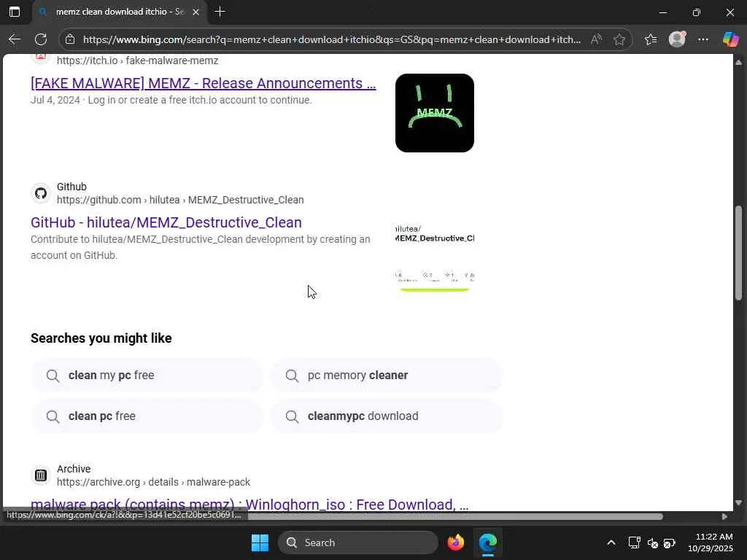Click the MEMZ_Destructive_Clean repo thumbnail

tap(435, 258)
